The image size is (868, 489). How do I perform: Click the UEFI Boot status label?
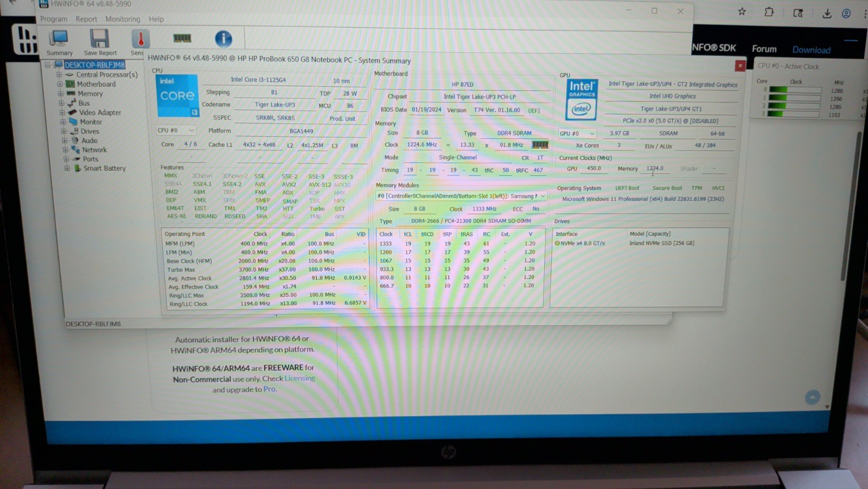click(627, 188)
